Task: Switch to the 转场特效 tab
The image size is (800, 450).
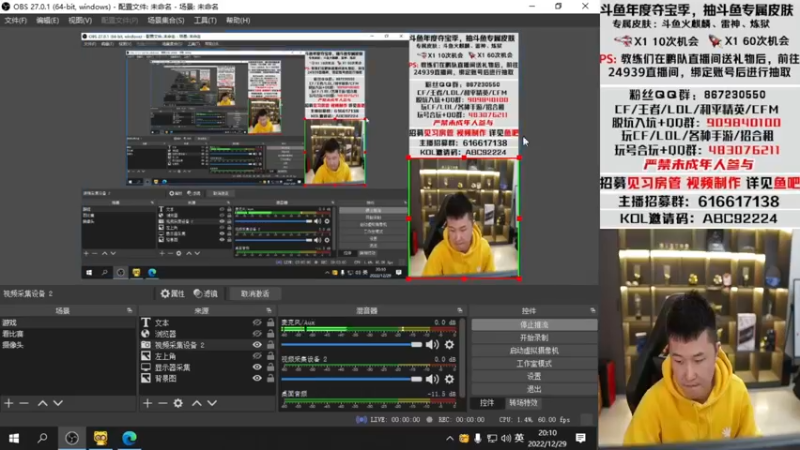Action: [x=523, y=403]
